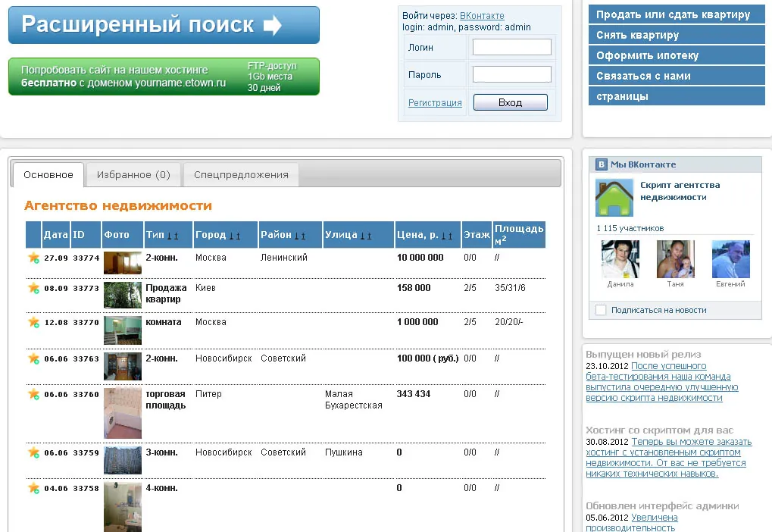Star the listing with ID 33758
The image size is (772, 532).
33,488
